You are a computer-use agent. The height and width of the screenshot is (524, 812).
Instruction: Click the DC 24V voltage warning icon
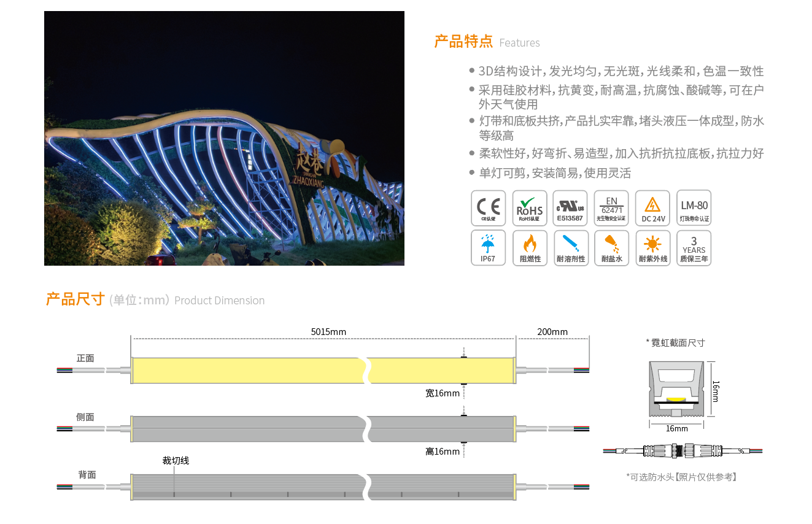653,208
